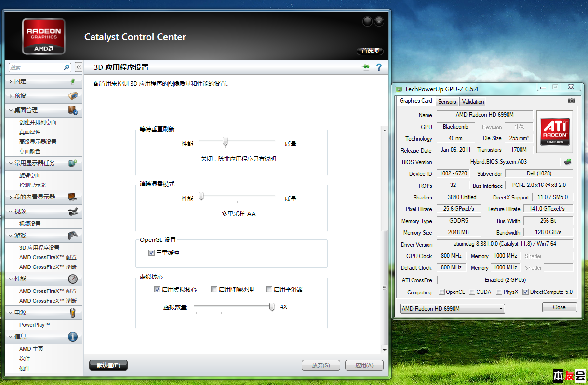This screenshot has height=385, width=588.
Task: Click the 消除混叠模式 slider thumb
Action: 201,196
